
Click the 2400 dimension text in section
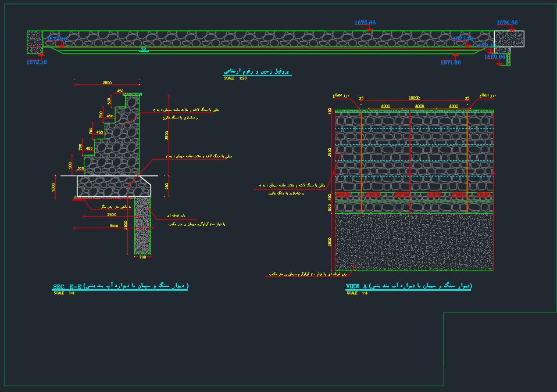112,214
